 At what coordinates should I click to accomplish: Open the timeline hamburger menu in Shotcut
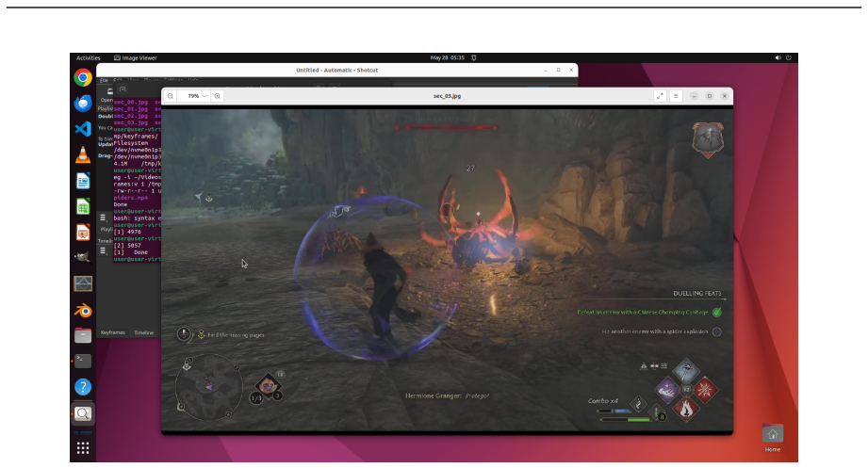[103, 250]
